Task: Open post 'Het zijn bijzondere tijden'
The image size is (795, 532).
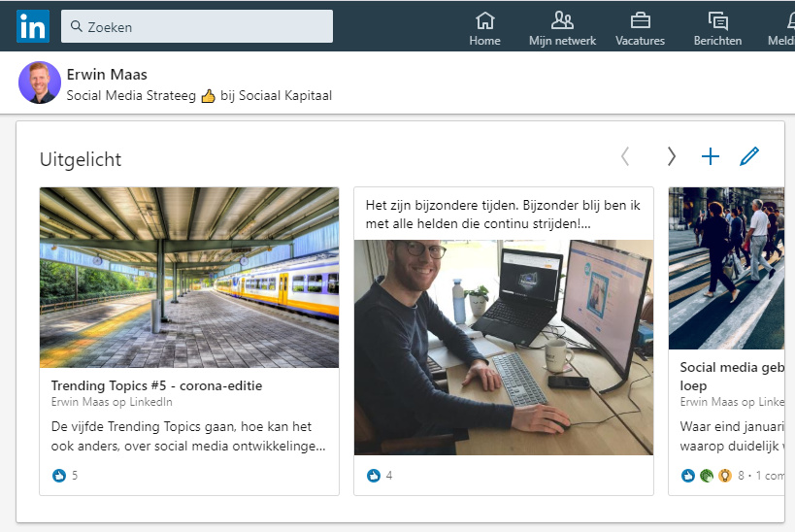Action: pos(503,215)
